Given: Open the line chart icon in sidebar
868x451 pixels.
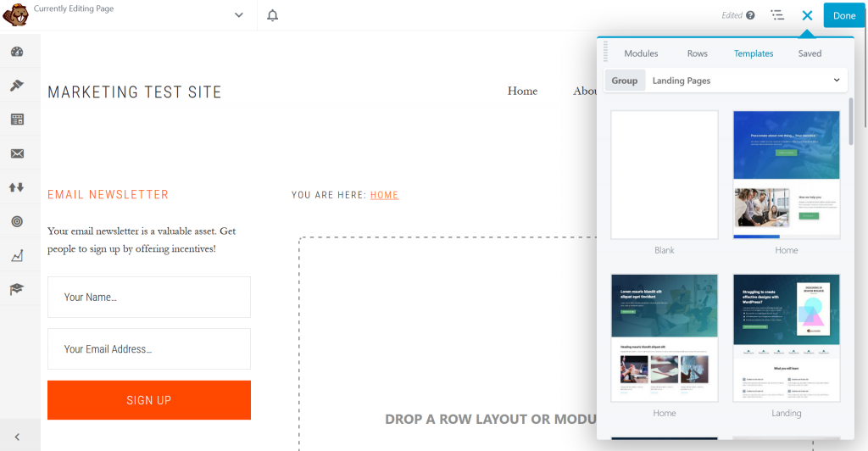Looking at the screenshot, I should [17, 255].
